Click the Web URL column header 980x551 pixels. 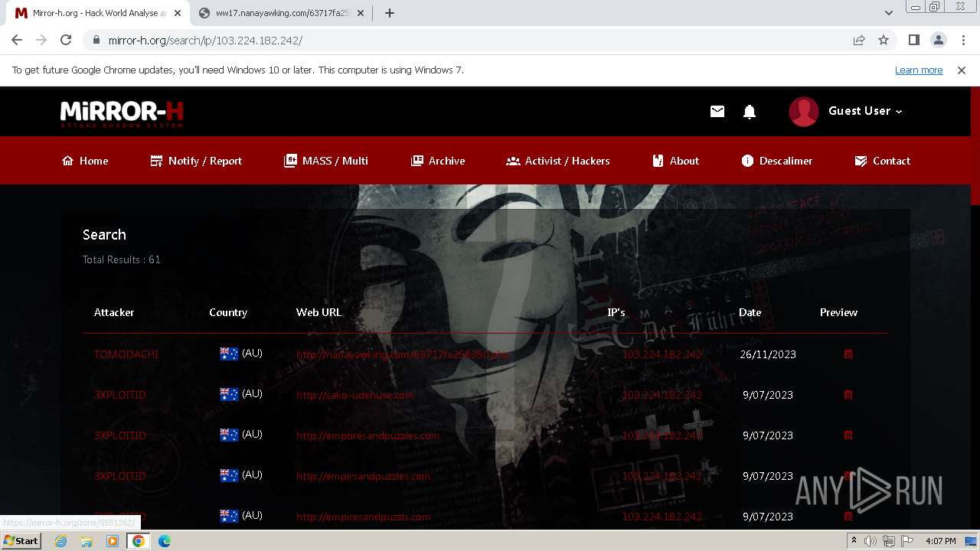tap(318, 312)
